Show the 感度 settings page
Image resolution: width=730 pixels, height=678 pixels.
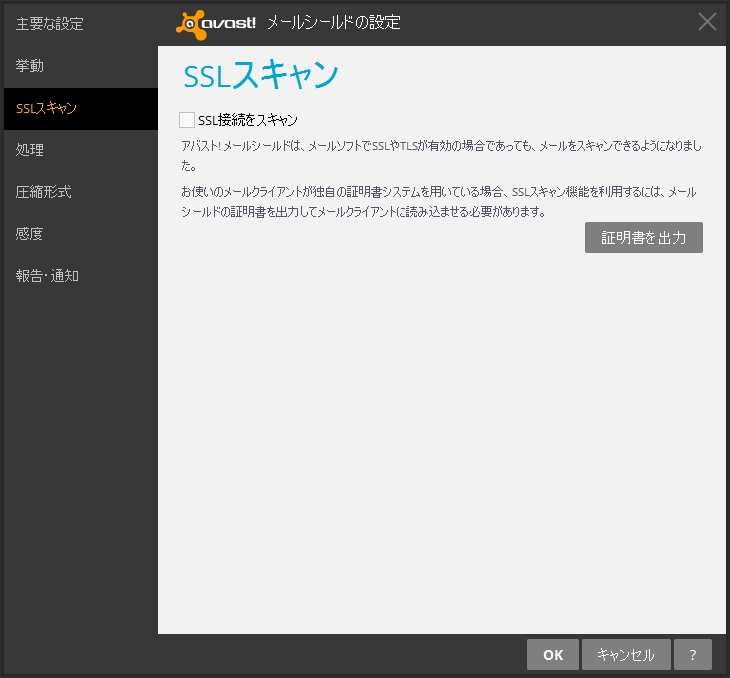pos(30,234)
